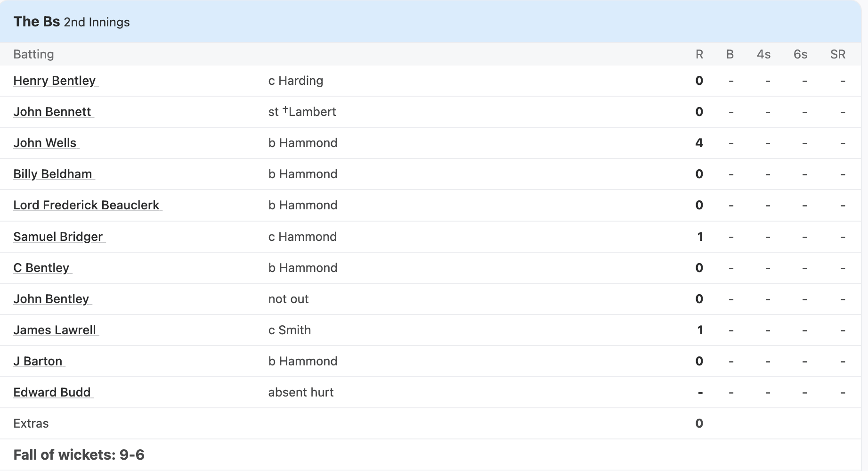
Task: Open C Bentley player page
Action: pos(41,268)
